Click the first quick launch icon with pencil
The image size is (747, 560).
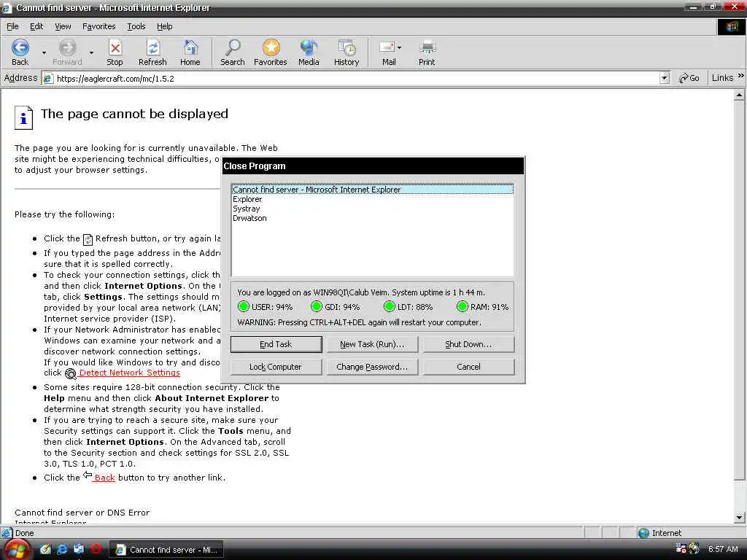point(45,550)
